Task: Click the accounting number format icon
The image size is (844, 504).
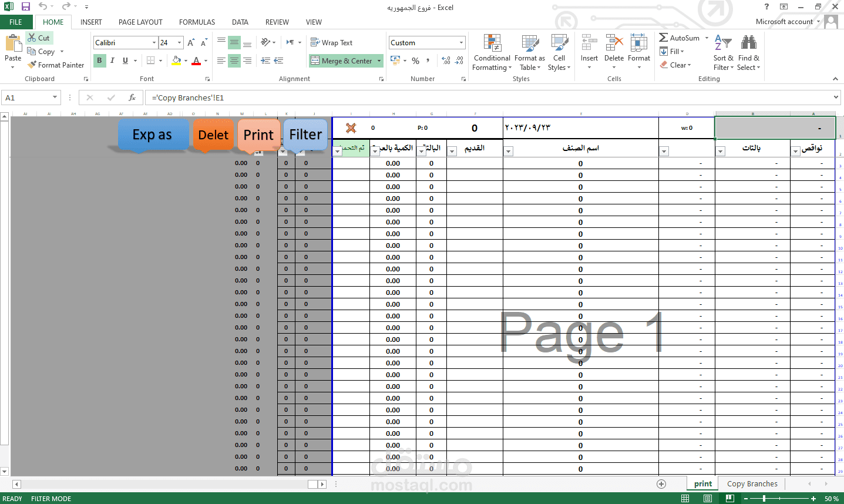Action: pyautogui.click(x=395, y=61)
